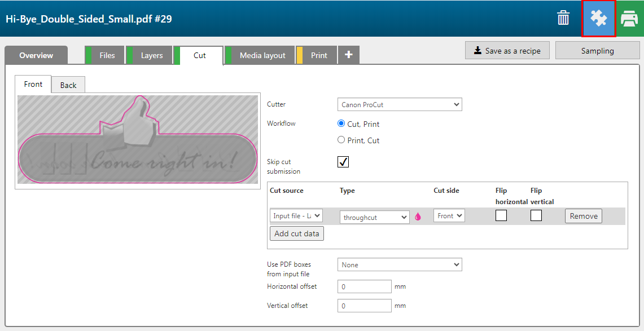The image size is (644, 331).
Task: Switch to the Back preview tab
Action: click(68, 85)
